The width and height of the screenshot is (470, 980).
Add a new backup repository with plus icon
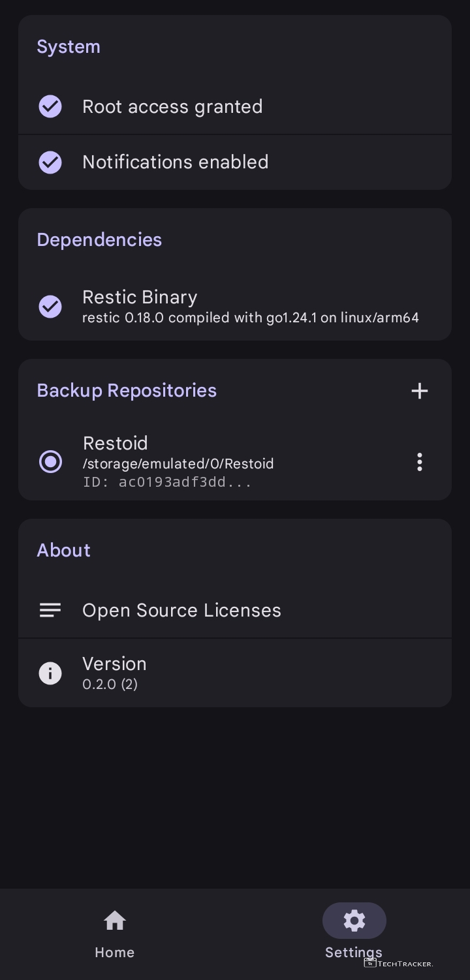click(x=419, y=391)
